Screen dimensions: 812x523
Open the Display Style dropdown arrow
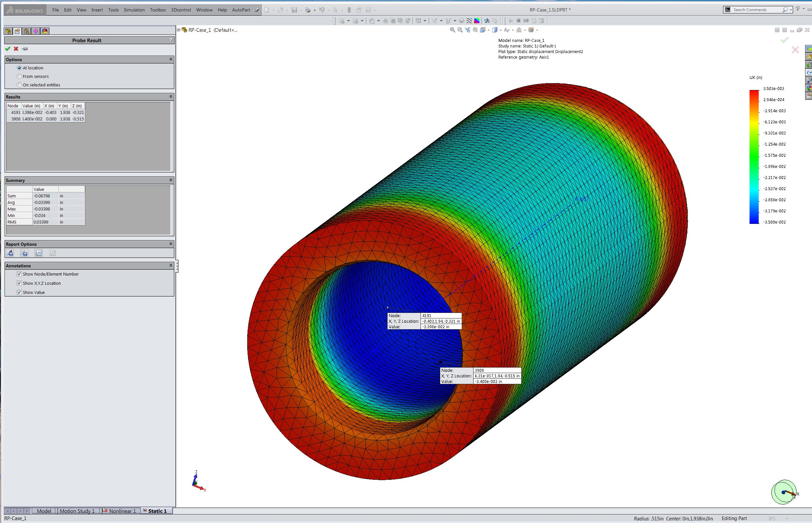coord(500,30)
